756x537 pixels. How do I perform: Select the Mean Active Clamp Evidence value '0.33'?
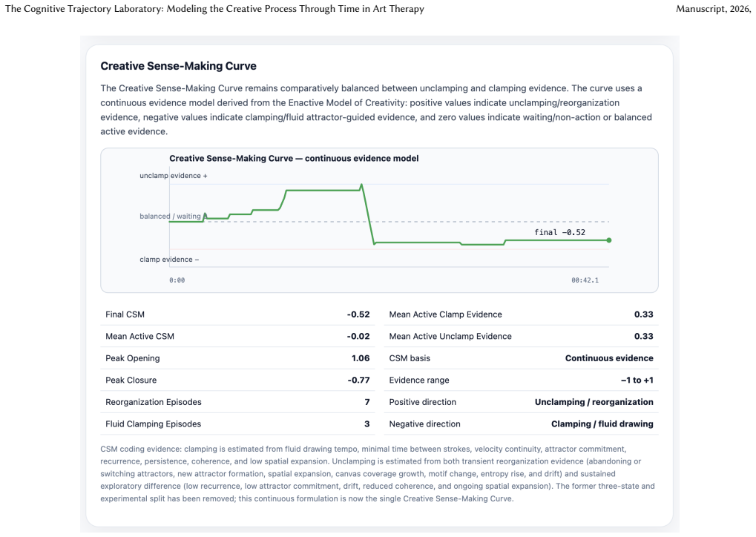click(x=644, y=314)
